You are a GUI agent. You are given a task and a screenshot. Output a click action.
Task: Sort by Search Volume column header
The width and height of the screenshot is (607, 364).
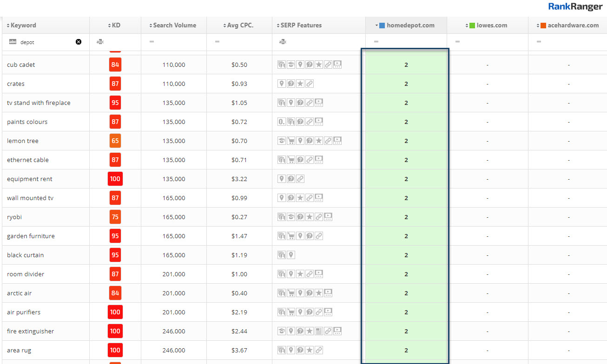(x=174, y=25)
